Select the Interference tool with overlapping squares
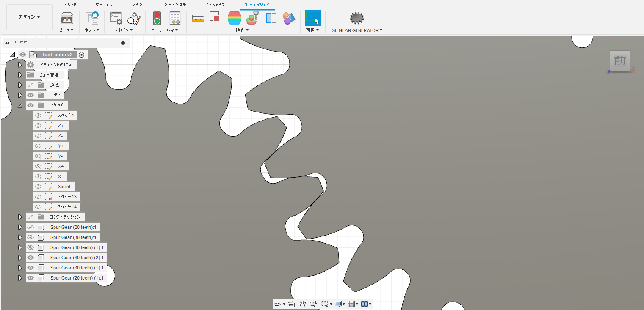This screenshot has width=644, height=310. 216,18
